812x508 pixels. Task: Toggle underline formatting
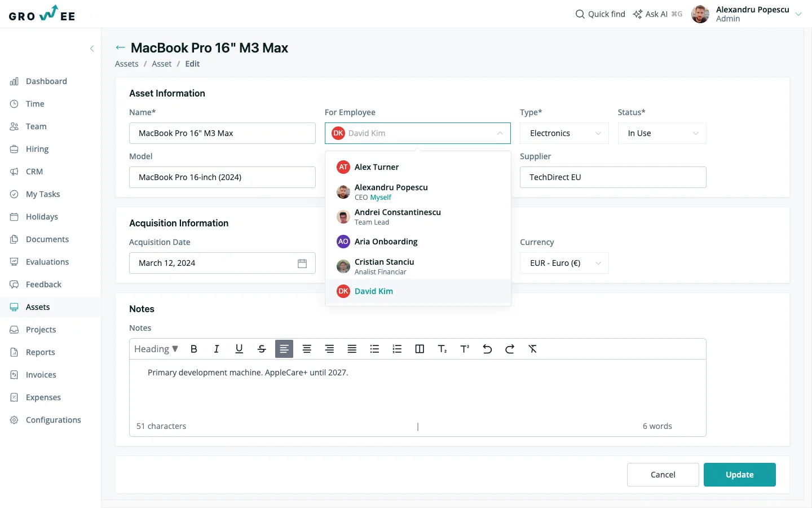coord(239,349)
